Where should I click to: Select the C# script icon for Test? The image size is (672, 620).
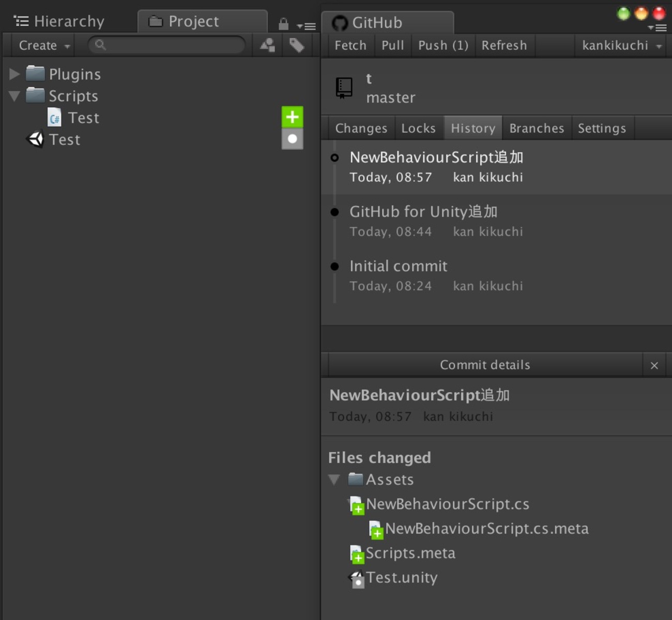tap(54, 117)
